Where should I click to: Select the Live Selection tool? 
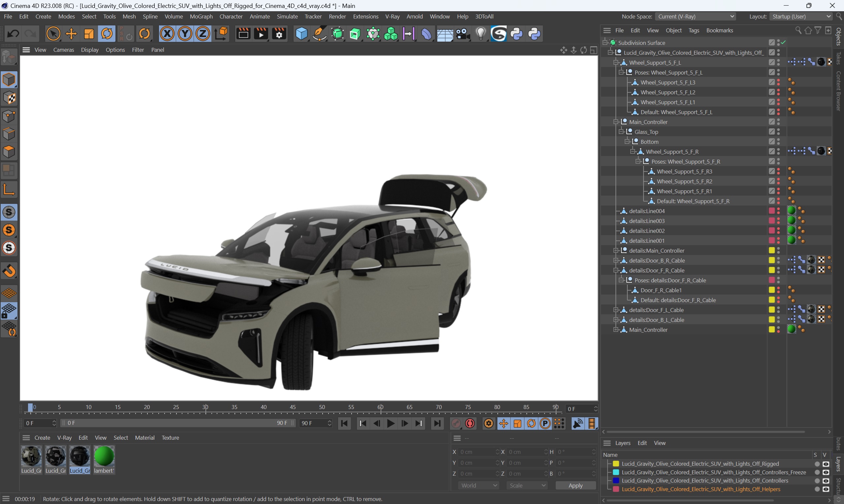[53, 34]
